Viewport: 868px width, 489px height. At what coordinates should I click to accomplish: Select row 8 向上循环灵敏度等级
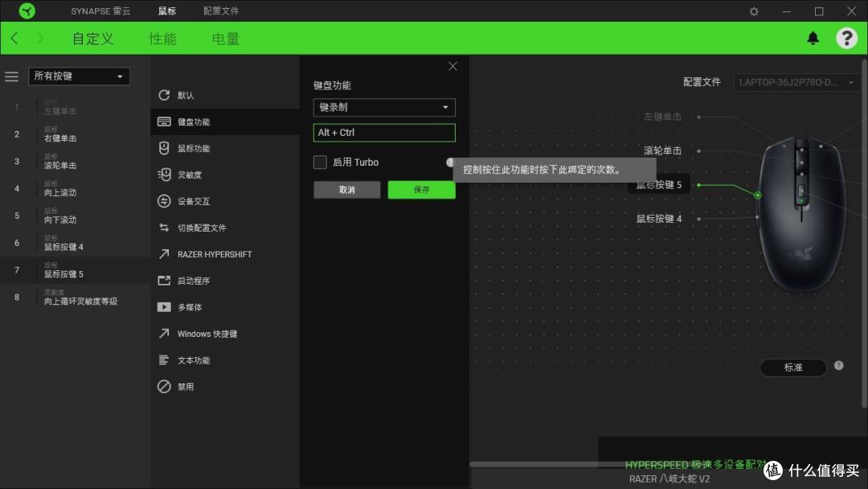click(x=76, y=298)
